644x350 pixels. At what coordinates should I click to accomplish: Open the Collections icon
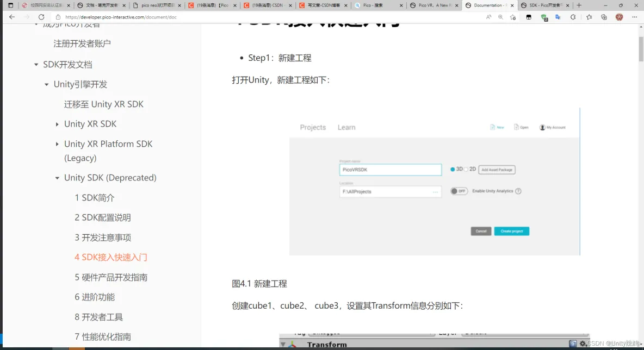[x=604, y=17]
